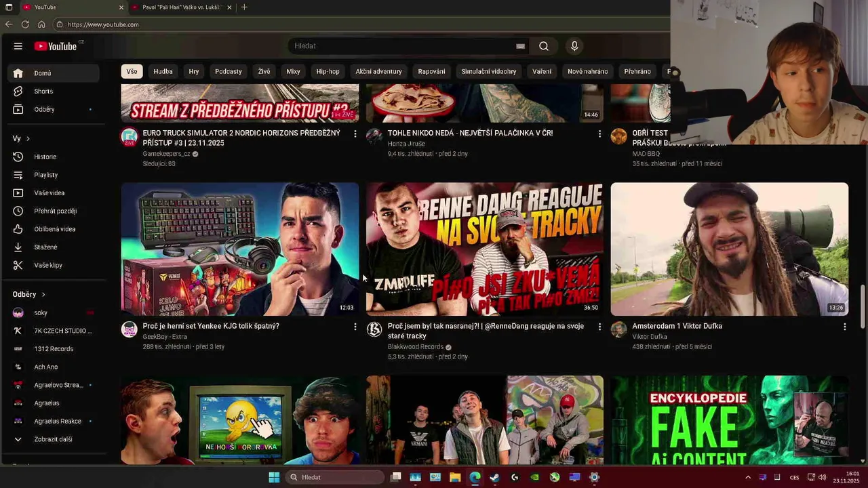Open Historie in the sidebar
The width and height of the screenshot is (868, 488).
[54, 157]
